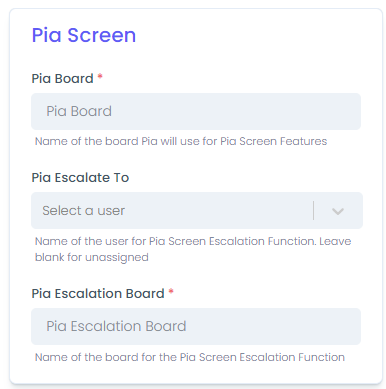Click the 'blank for unassigned' help line

(92, 257)
